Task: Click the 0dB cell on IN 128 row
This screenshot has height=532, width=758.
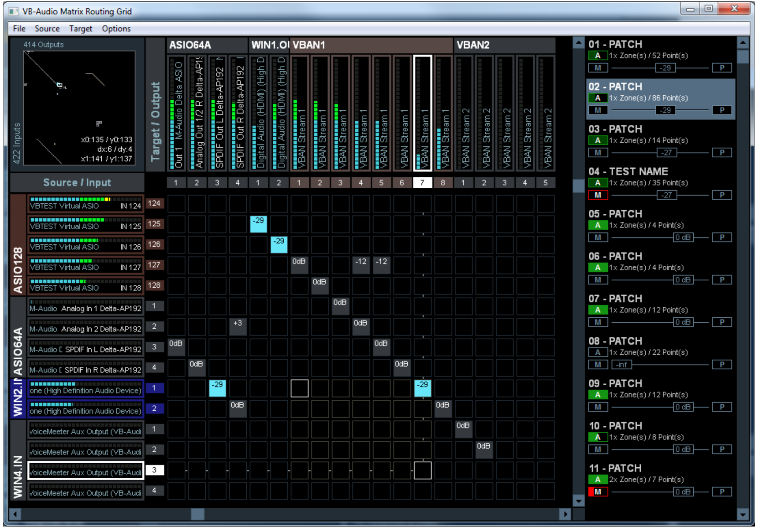Action: tap(320, 285)
